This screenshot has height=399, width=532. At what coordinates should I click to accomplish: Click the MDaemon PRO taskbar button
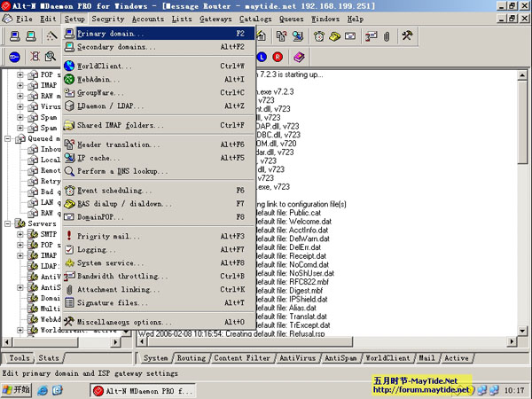(x=136, y=390)
